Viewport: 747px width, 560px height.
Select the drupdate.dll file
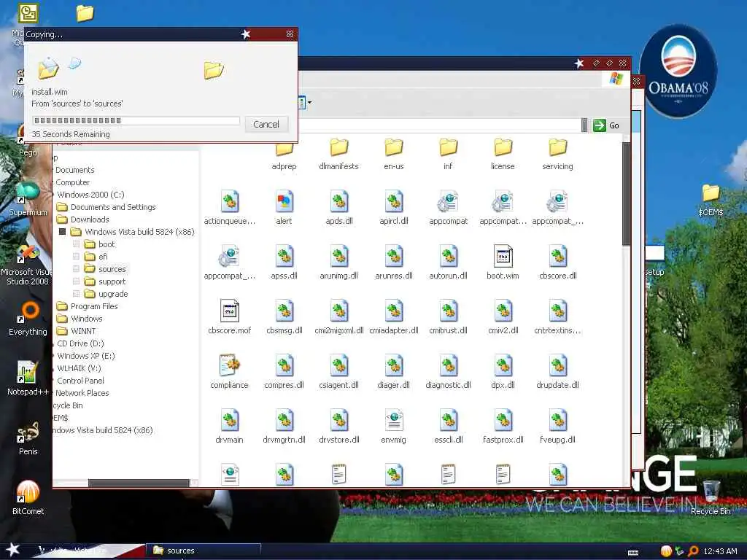pyautogui.click(x=557, y=372)
